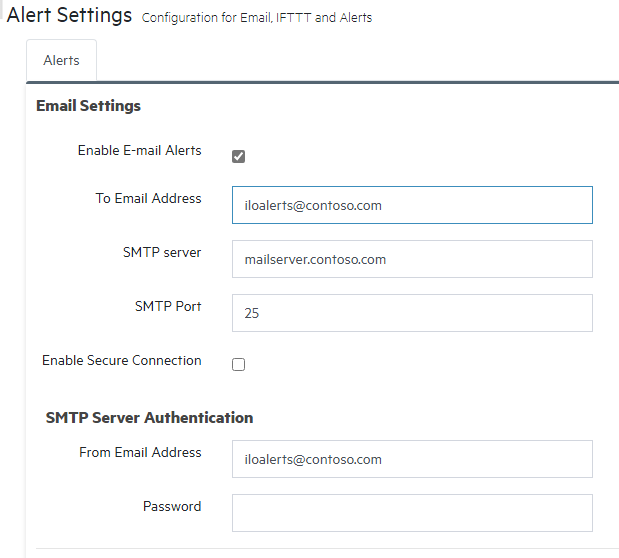The image size is (619, 558).
Task: Focus the empty Password field
Action: (412, 513)
